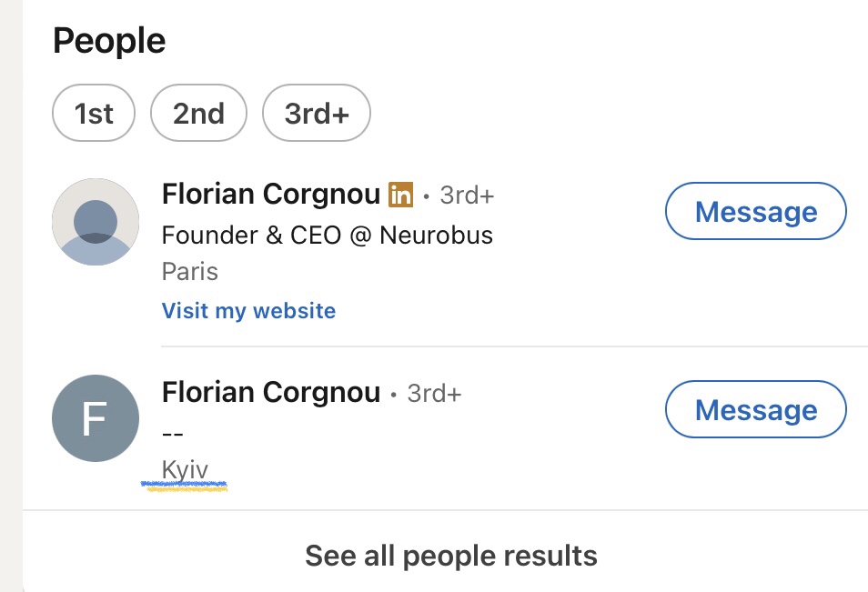Message the Florian Corgnou located in Kyiv
Image resolution: width=868 pixels, height=592 pixels.
(755, 410)
